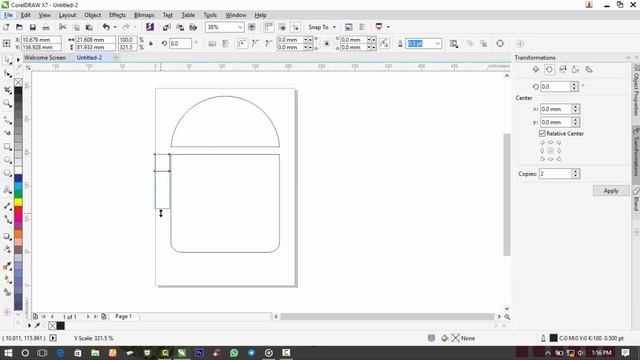Pick the yellow swatch in color palette

click(x=18, y=202)
